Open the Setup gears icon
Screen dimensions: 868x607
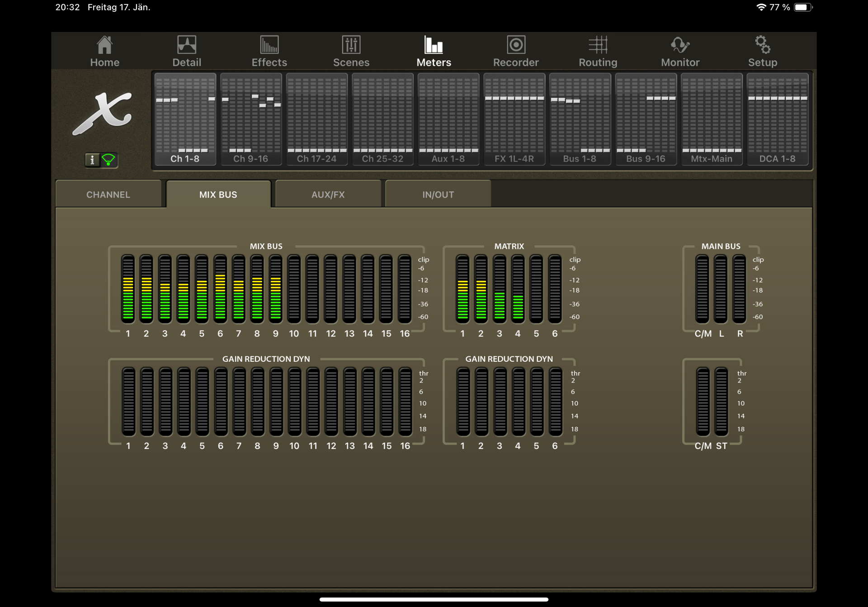coord(763,51)
